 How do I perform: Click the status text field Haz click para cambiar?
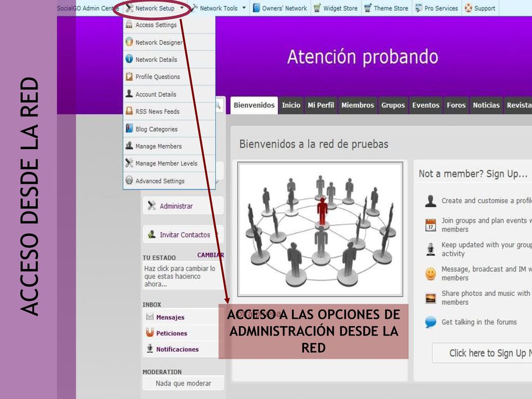click(183, 276)
